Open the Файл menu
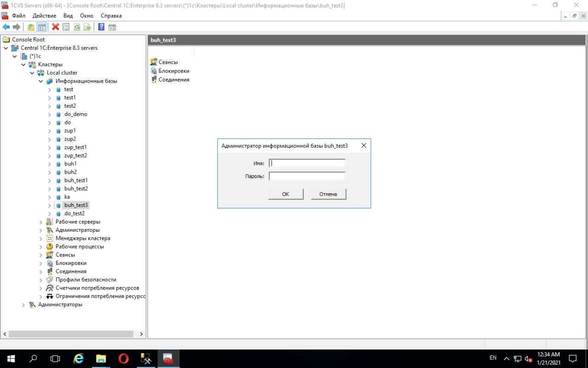 [19, 16]
